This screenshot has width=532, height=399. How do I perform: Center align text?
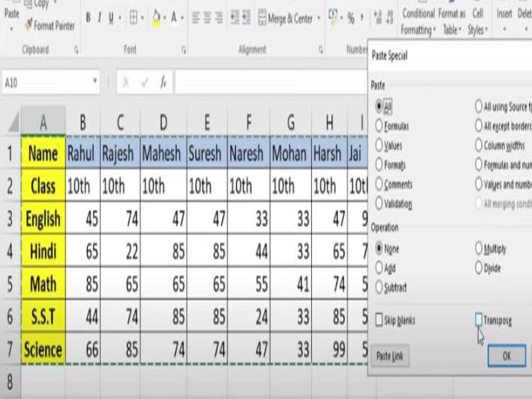(x=207, y=18)
